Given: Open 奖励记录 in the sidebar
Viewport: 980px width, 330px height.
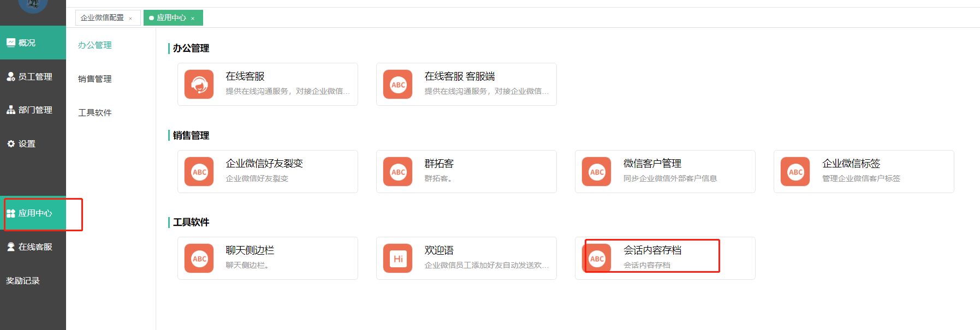Looking at the screenshot, I should (x=23, y=281).
